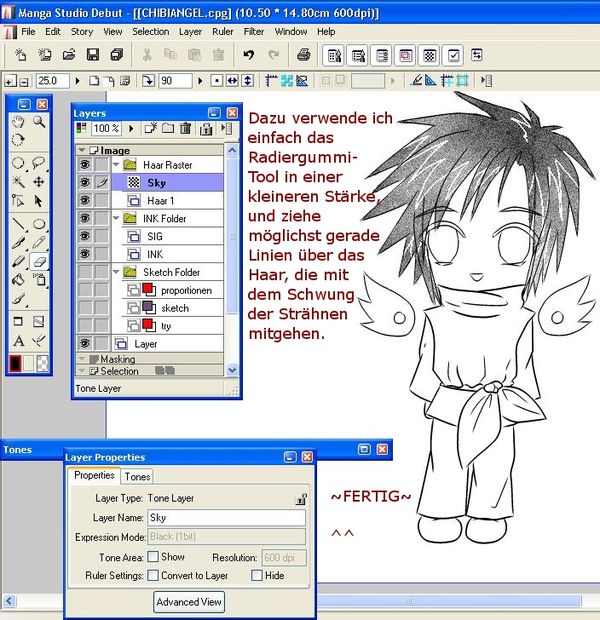Click the zoom value field showing 25.0

coord(53,81)
